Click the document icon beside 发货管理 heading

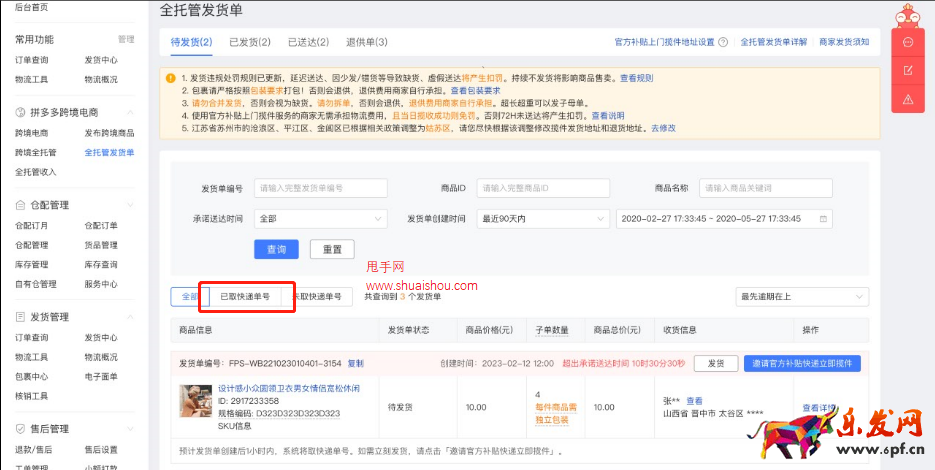20,317
